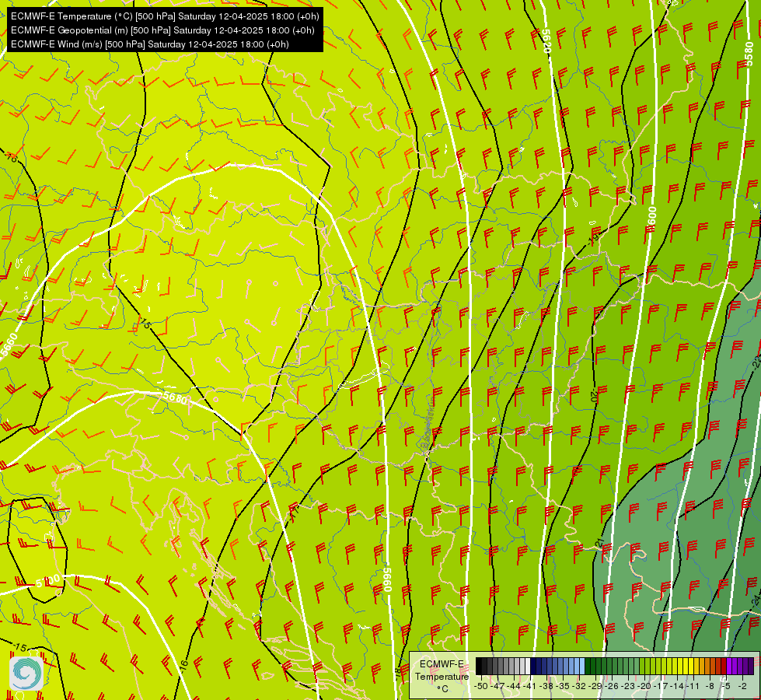Click the 5580 geopotential contour label

click(x=750, y=54)
